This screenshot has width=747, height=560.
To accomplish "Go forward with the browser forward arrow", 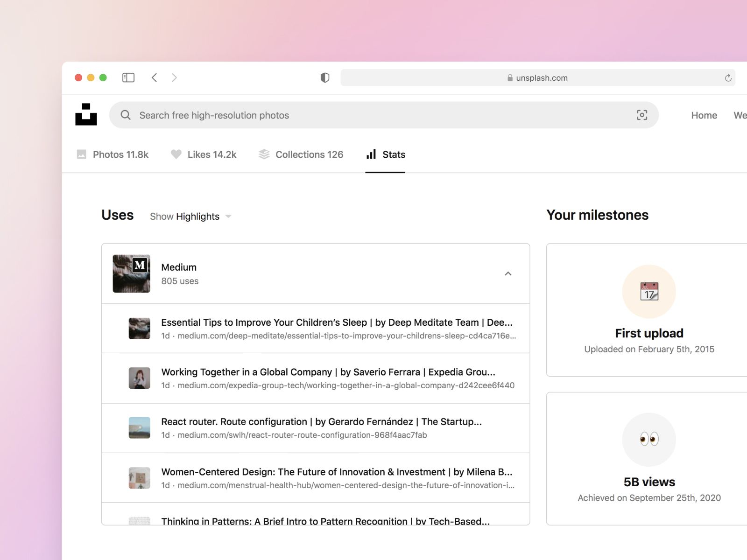I will coord(174,77).
